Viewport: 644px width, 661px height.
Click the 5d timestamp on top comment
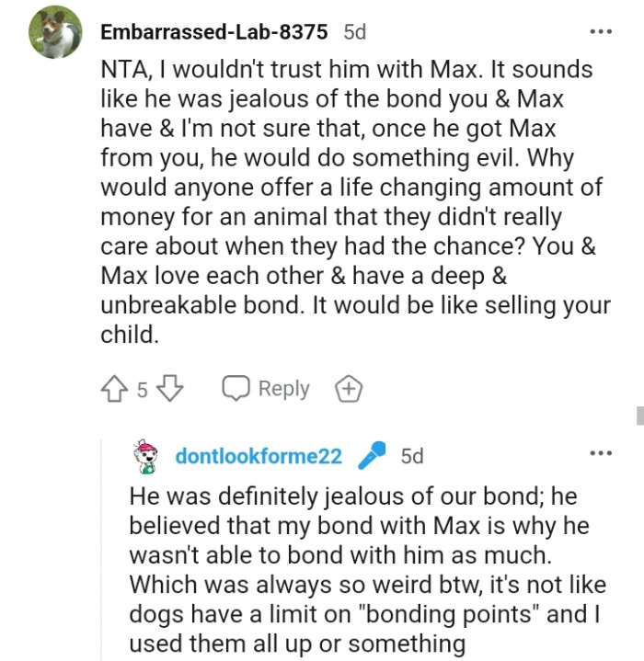354,32
